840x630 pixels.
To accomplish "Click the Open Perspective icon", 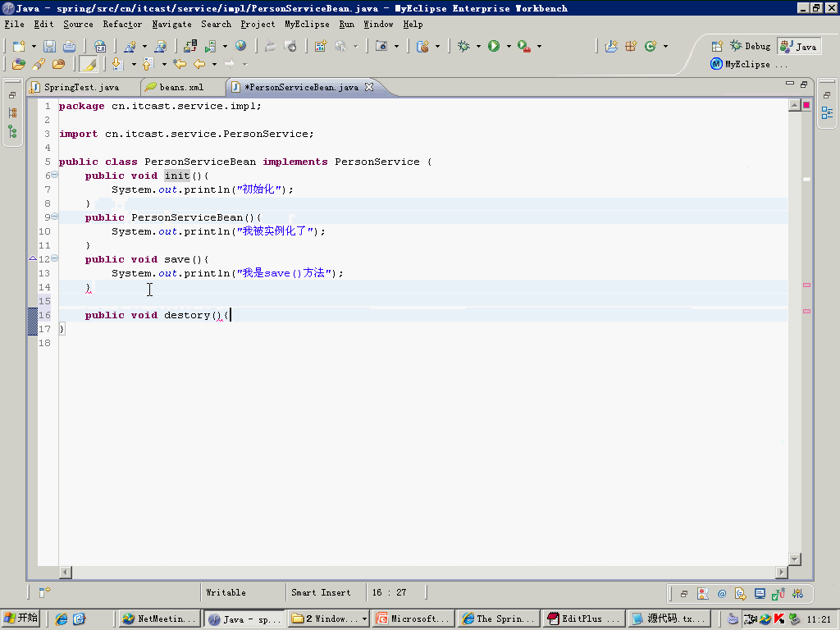I will tap(717, 47).
